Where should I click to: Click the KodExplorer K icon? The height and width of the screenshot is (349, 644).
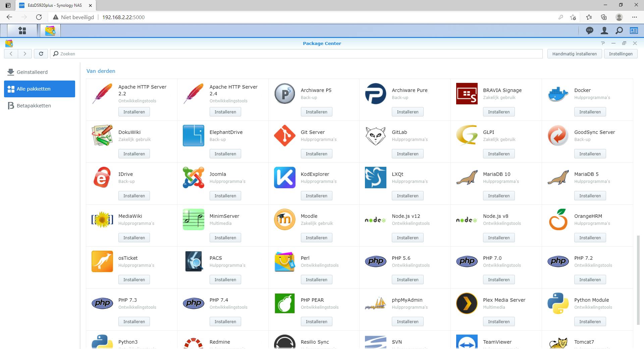(285, 178)
